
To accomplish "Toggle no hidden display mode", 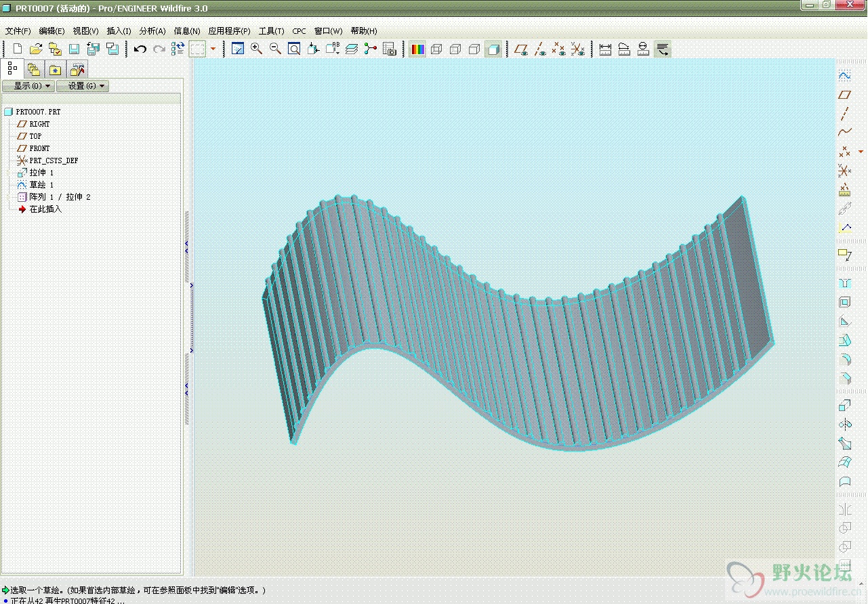I will pyautogui.click(x=475, y=49).
